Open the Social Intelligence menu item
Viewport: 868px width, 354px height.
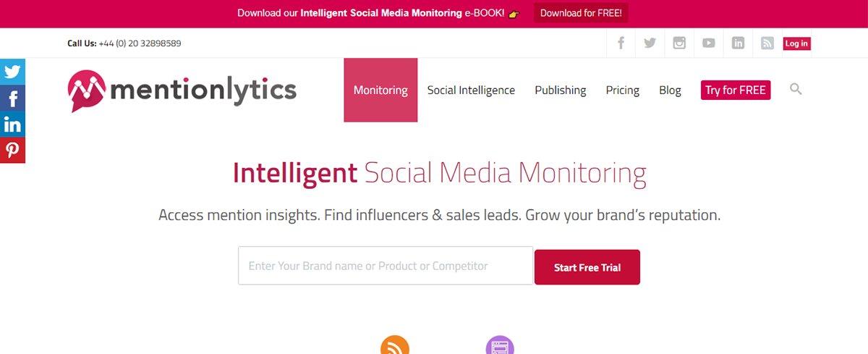(x=471, y=90)
